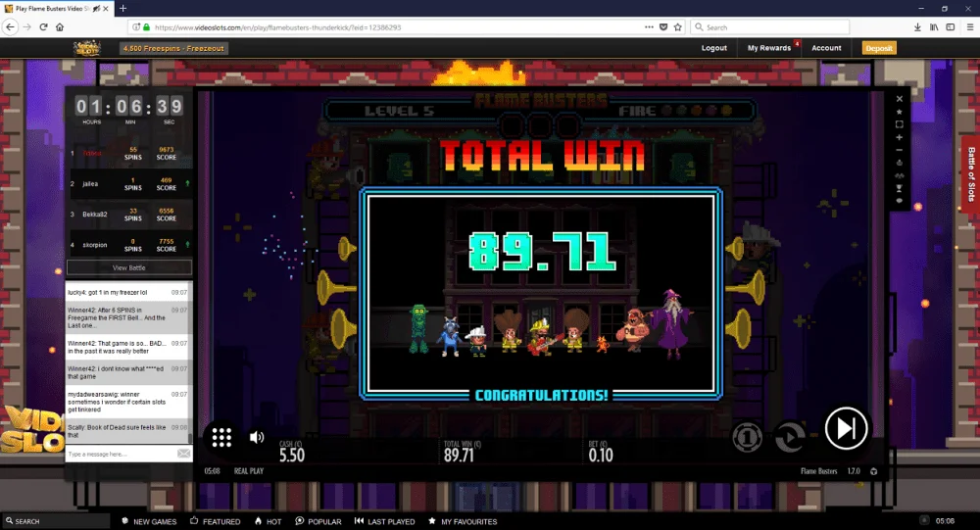Click the browser Forward arrow
The image size is (980, 530).
[x=26, y=26]
